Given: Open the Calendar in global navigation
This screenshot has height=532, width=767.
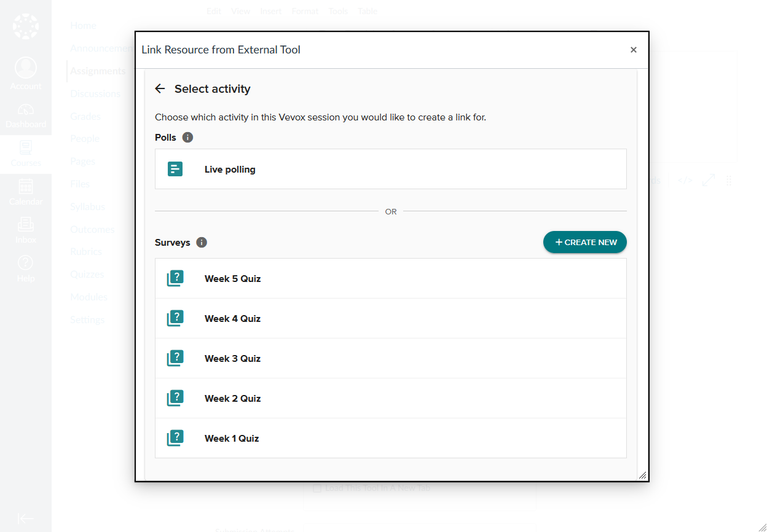Looking at the screenshot, I should [x=26, y=192].
